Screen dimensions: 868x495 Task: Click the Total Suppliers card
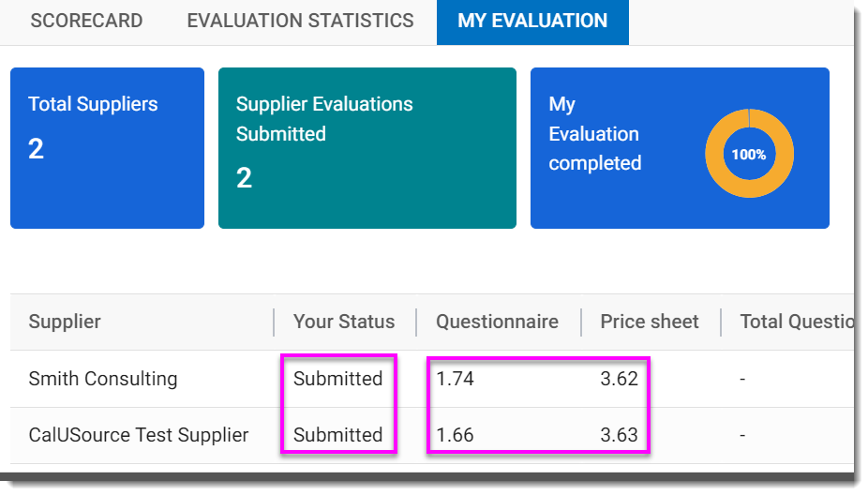coord(107,147)
